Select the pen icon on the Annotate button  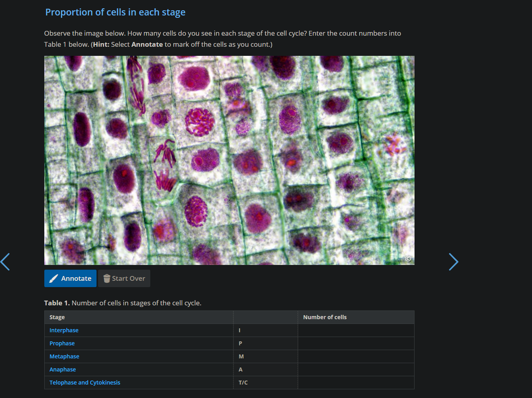tap(54, 278)
